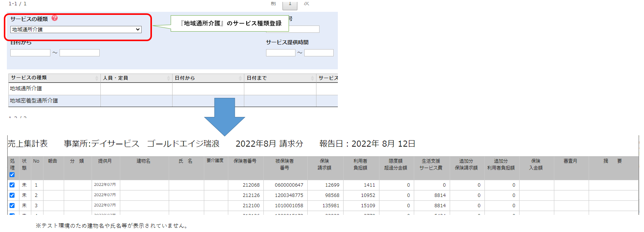Click the 日付から start date field
Image resolution: width=644 pixels, height=232 pixels.
click(x=30, y=53)
